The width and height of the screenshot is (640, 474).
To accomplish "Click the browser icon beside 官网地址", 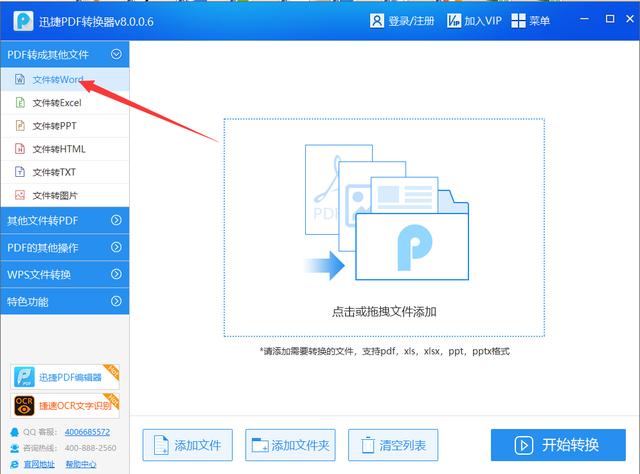I will 15,464.
